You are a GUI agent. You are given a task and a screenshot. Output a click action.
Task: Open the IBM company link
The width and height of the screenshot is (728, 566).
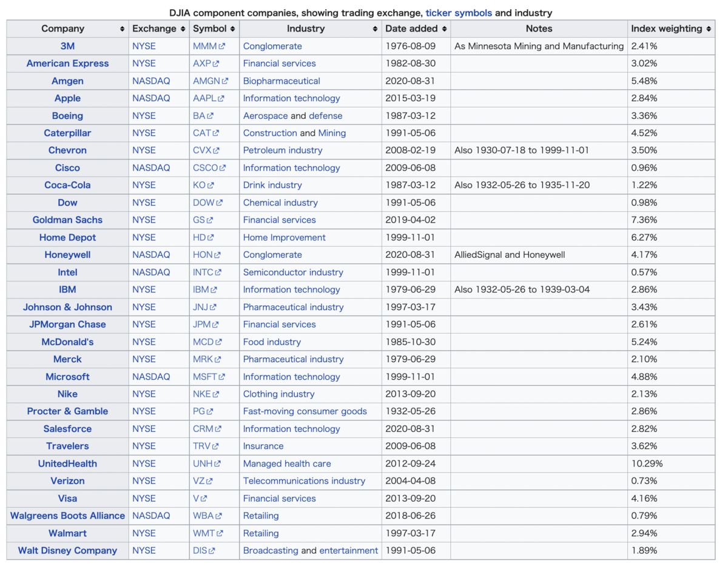point(67,290)
